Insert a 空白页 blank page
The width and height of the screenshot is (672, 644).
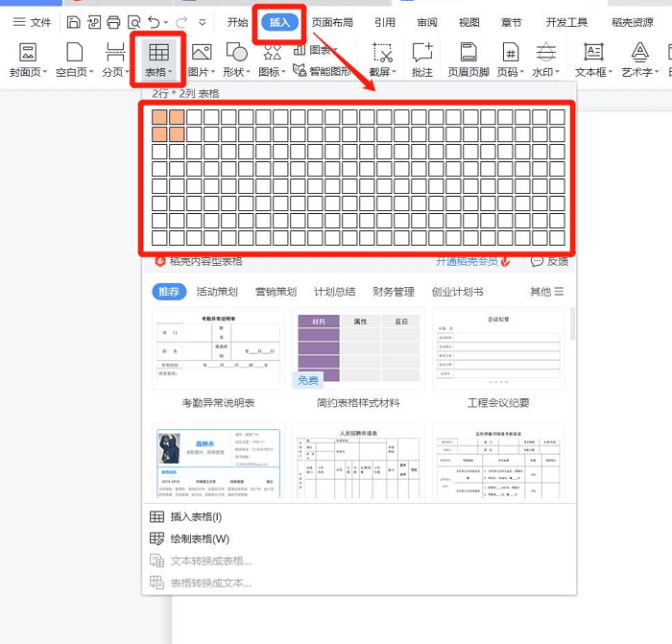coord(73,54)
